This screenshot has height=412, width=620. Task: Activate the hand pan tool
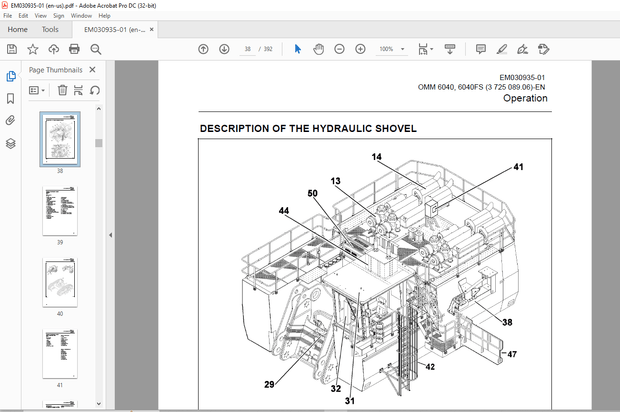(x=319, y=49)
